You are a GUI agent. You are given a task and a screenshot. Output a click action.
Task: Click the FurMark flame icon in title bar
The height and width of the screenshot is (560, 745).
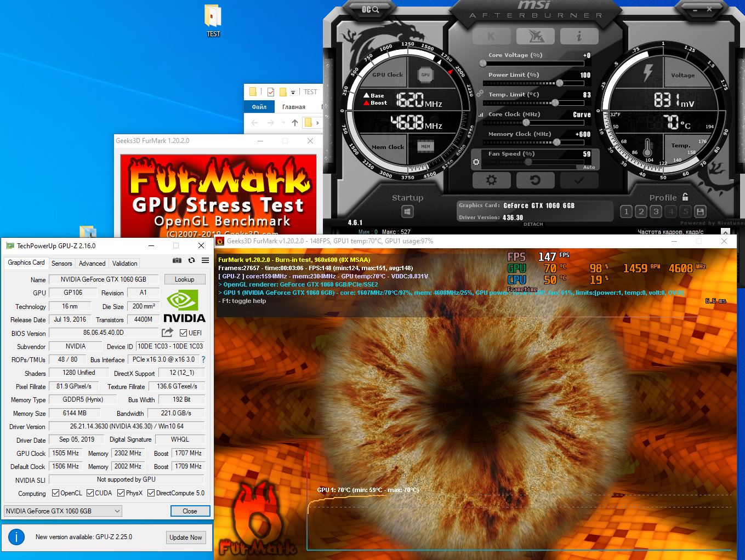coord(220,241)
